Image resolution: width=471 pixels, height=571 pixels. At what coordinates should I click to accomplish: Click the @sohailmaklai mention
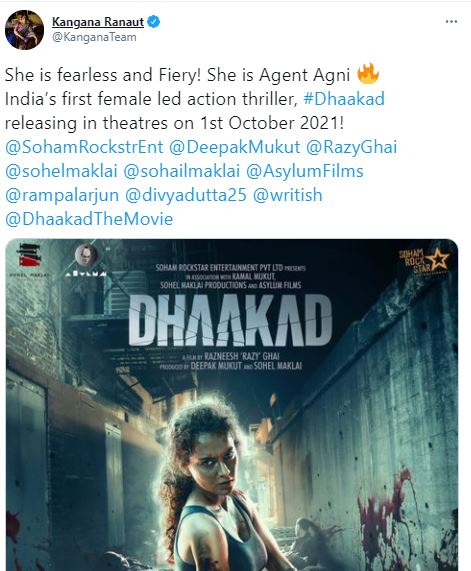pos(182,171)
